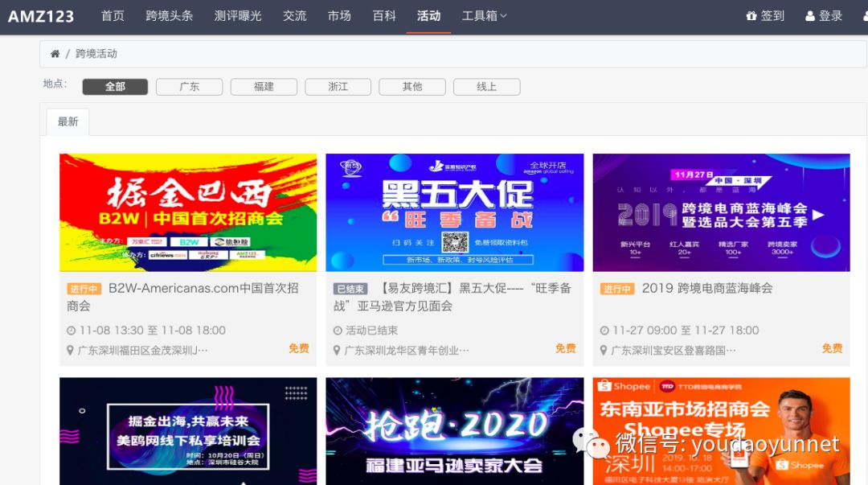Click the 进行中 badge on 蓝海峰会 event

pyautogui.click(x=617, y=289)
